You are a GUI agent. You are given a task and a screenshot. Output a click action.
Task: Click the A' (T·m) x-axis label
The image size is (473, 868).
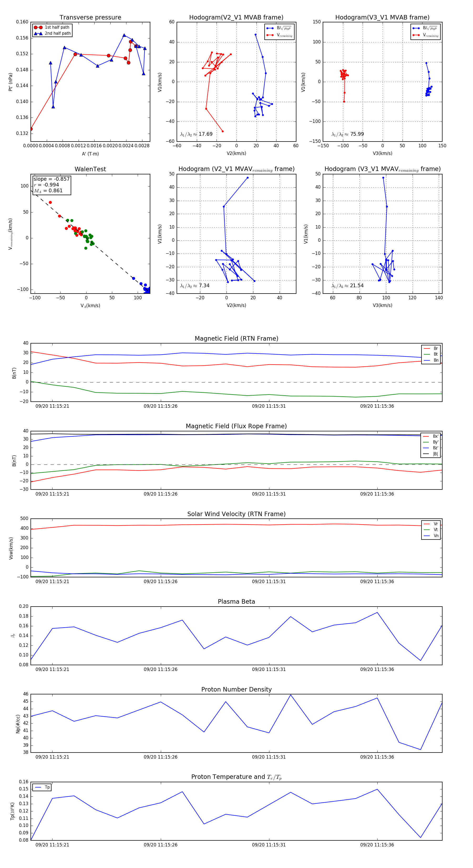(x=90, y=154)
